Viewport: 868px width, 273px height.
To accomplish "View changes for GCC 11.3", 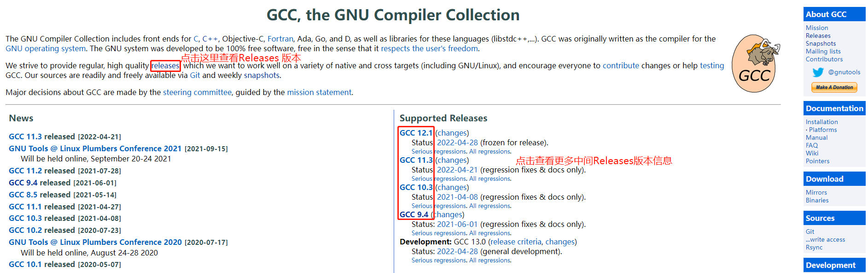I will point(452,160).
